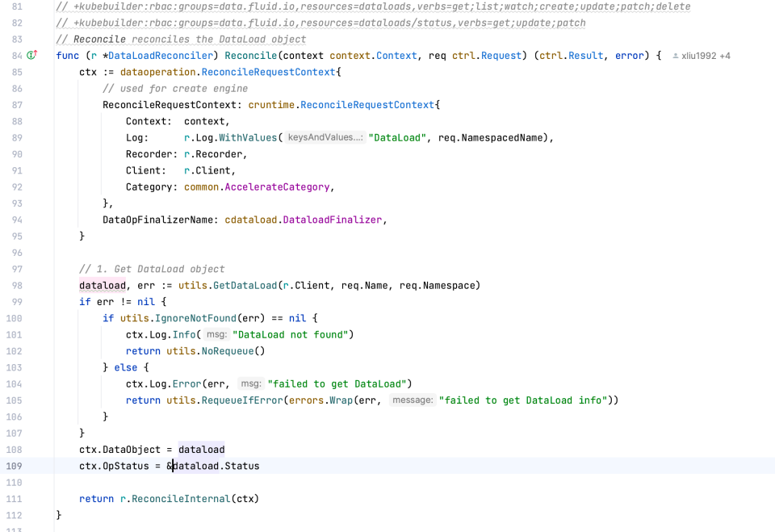This screenshot has height=532, width=775.
Task: Click line number 84 in the gutter
Action: click(17, 56)
